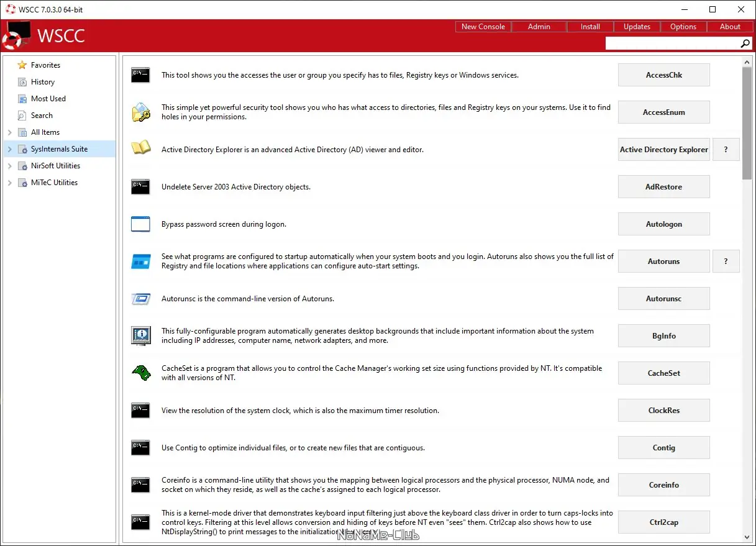Image resolution: width=756 pixels, height=546 pixels.
Task: Open the About screen
Action: 730,26
